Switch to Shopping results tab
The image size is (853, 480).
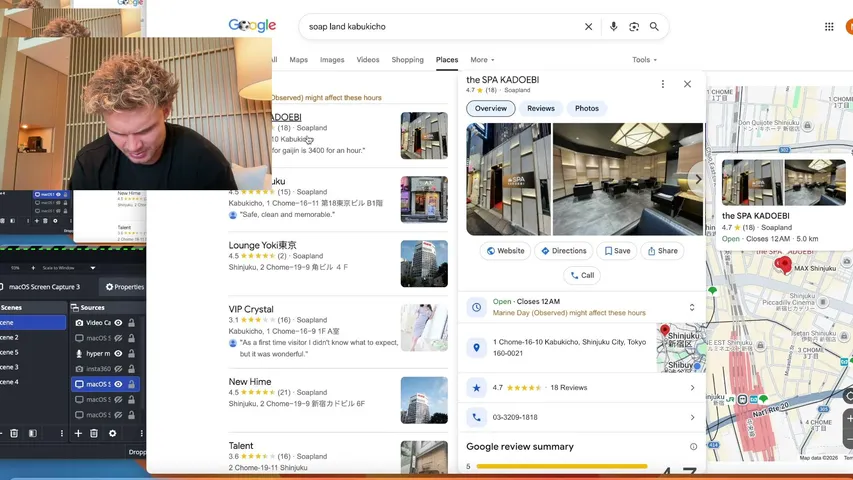tap(407, 60)
